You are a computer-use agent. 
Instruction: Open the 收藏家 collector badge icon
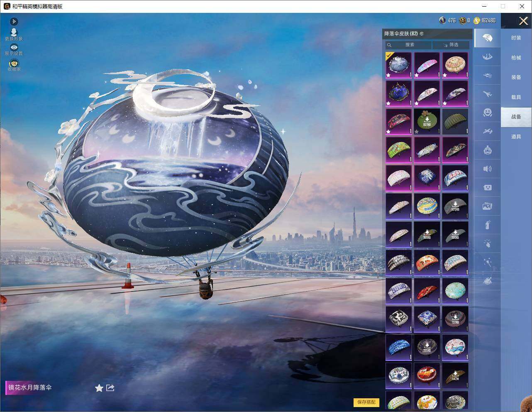[14, 63]
